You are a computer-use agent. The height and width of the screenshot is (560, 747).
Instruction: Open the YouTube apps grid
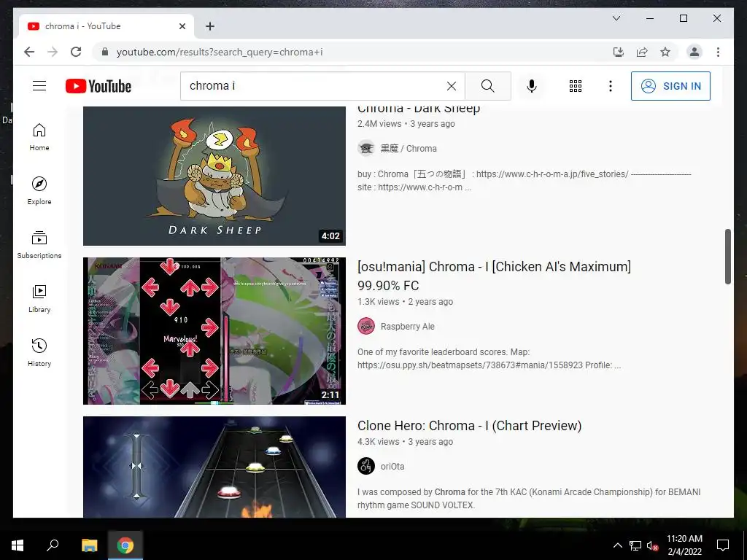point(576,86)
